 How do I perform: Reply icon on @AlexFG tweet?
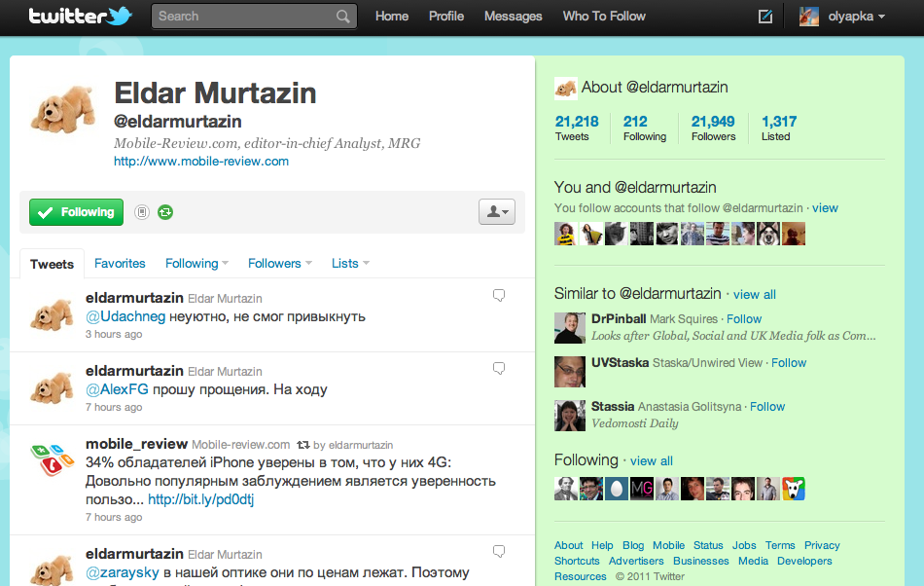pyautogui.click(x=499, y=369)
